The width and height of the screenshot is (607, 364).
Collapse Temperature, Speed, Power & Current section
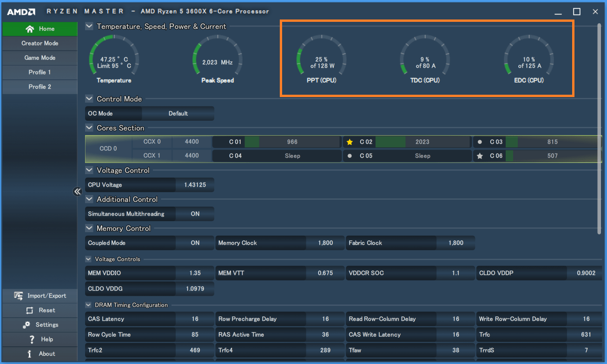(89, 26)
